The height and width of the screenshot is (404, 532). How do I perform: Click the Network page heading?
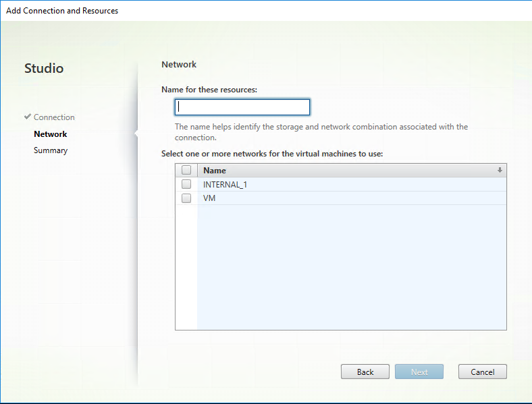[x=179, y=65]
